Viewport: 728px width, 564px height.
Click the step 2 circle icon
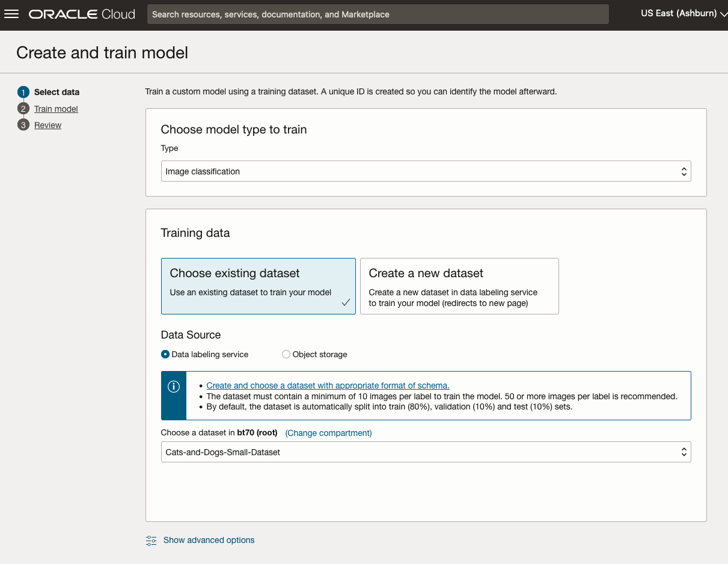(23, 109)
